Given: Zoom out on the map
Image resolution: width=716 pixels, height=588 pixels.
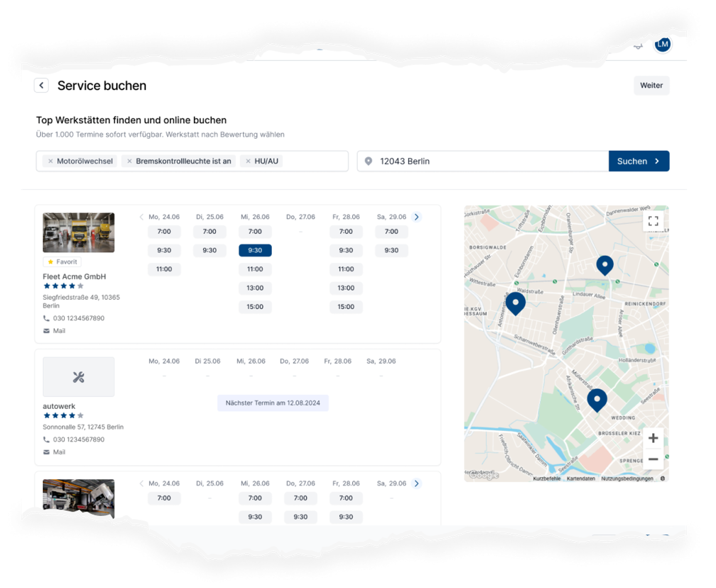Looking at the screenshot, I should point(653,459).
